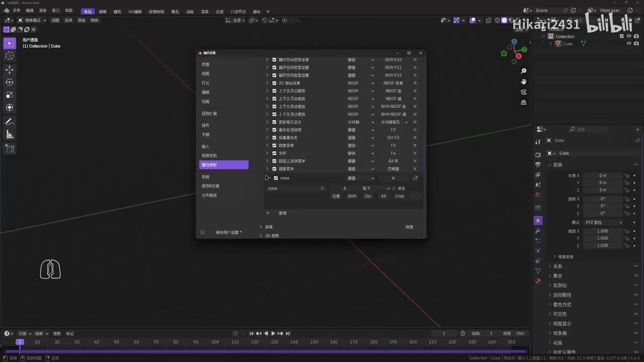Select the Select Box tool in left toolbar

[10, 44]
